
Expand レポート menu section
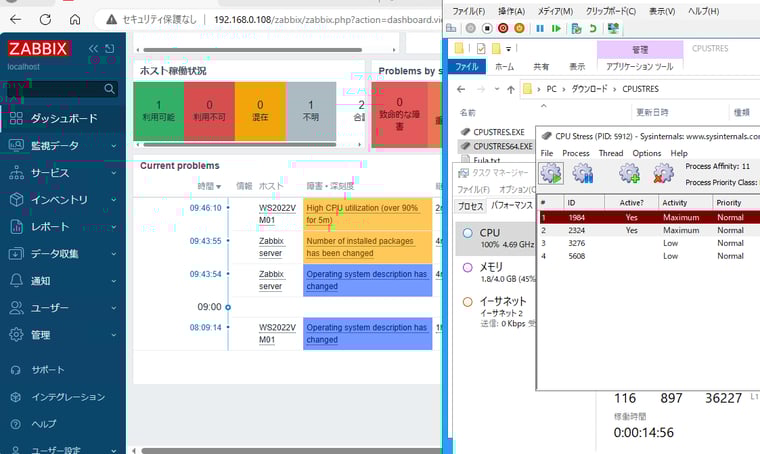coord(63,227)
